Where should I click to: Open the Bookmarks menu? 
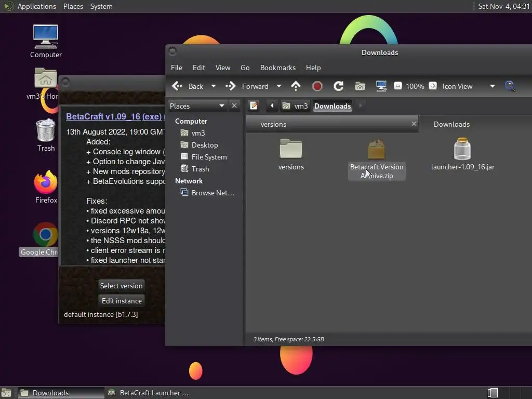(x=278, y=68)
